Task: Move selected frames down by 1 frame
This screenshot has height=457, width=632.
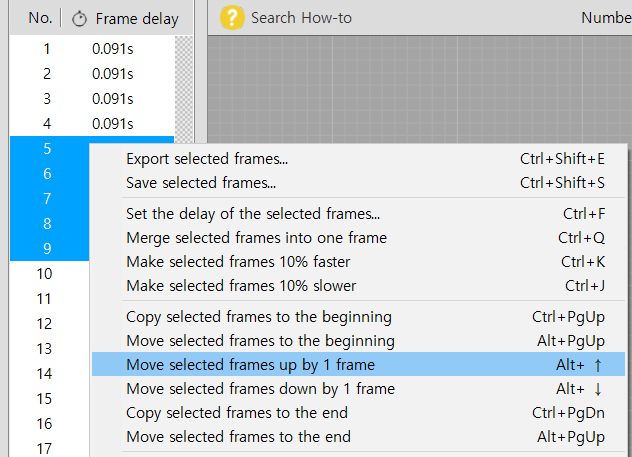Action: tap(260, 389)
